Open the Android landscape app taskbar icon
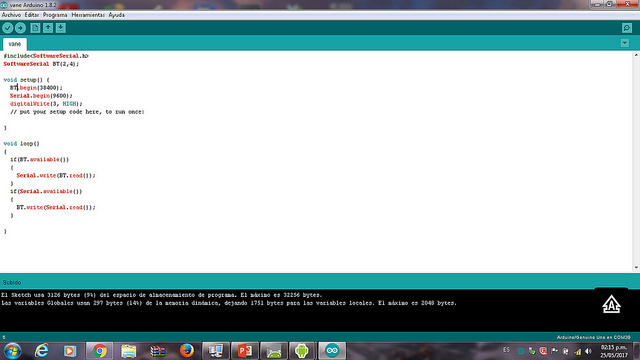 pyautogui.click(x=273, y=351)
